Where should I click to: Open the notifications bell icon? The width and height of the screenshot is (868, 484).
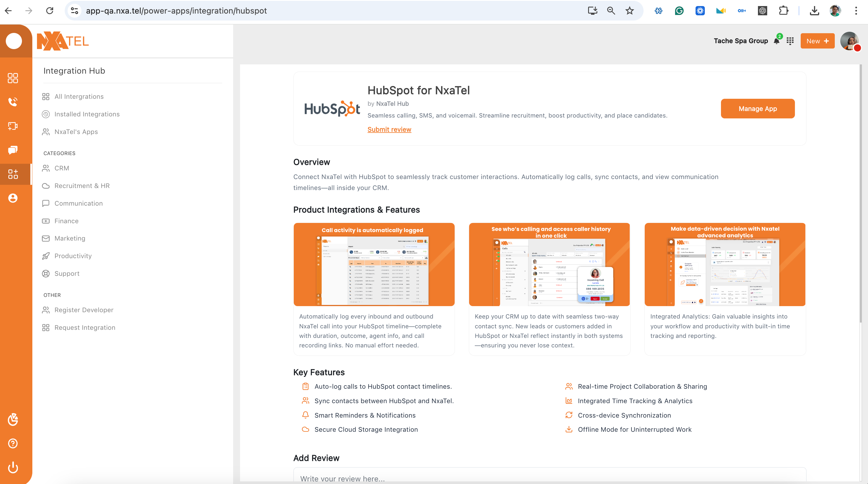pyautogui.click(x=777, y=41)
